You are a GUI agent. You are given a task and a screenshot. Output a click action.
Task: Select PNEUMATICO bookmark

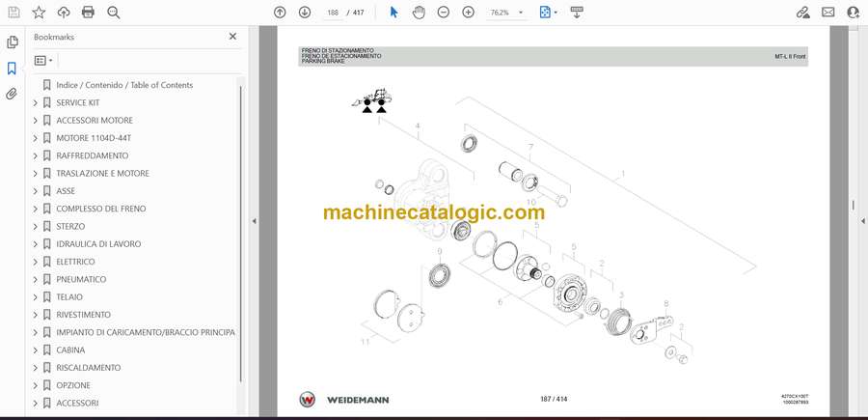[81, 279]
